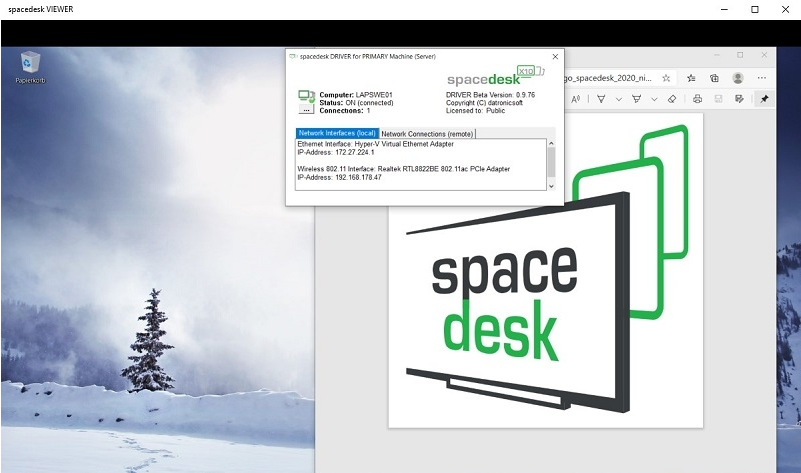Select the Network Interfaces (local) tab
This screenshot has height=473, width=801.
tap(337, 133)
